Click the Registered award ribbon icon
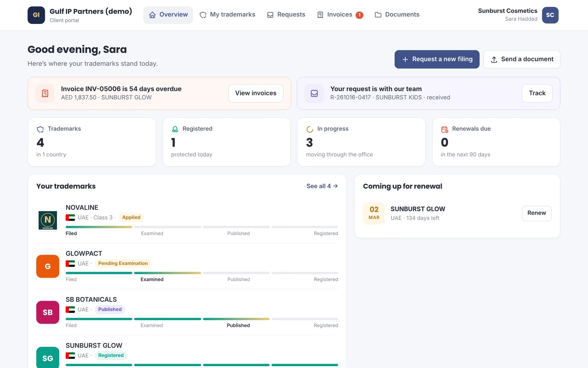The height and width of the screenshot is (368, 588). click(x=175, y=129)
